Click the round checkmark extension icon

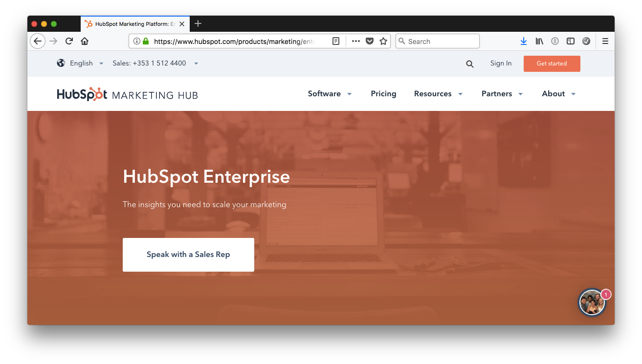pos(586,41)
